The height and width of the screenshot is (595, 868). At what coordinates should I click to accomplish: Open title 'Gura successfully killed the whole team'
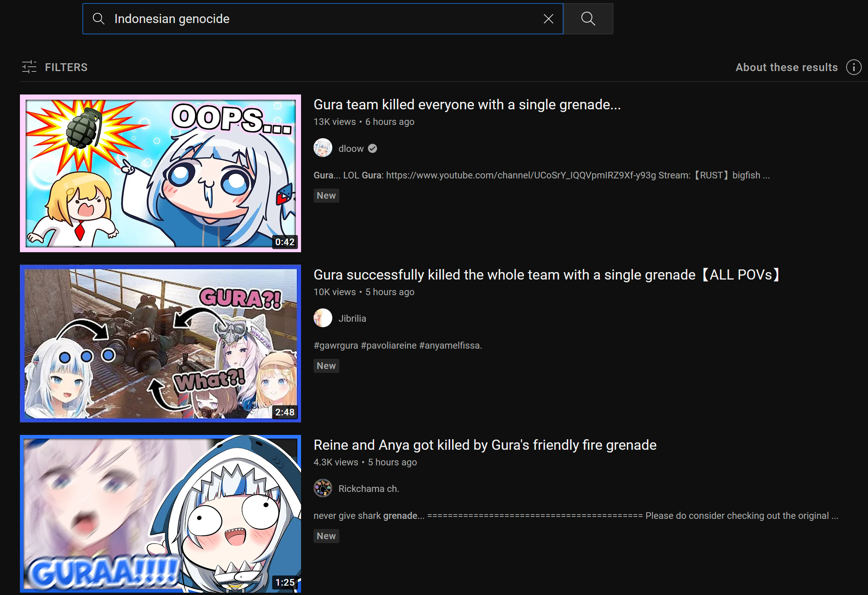[547, 275]
